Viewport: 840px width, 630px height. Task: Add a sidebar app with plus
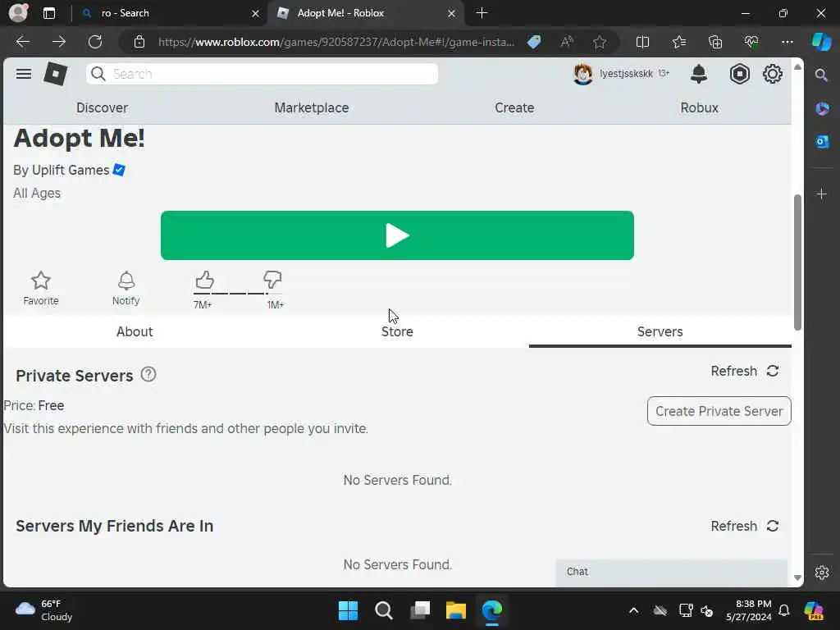(822, 194)
